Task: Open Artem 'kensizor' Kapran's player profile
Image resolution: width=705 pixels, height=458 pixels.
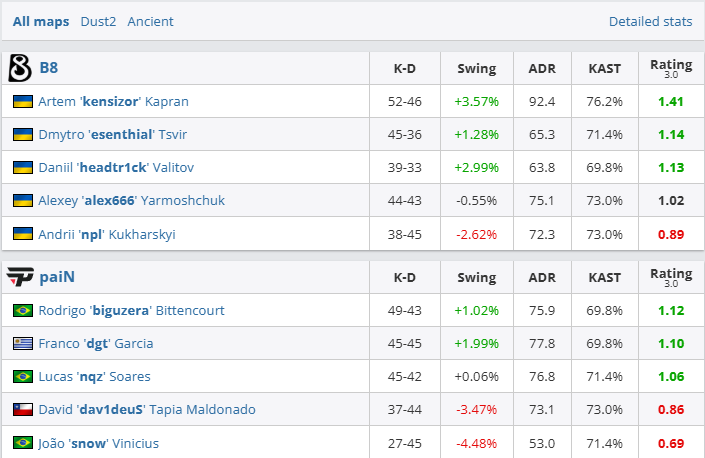Action: 113,101
